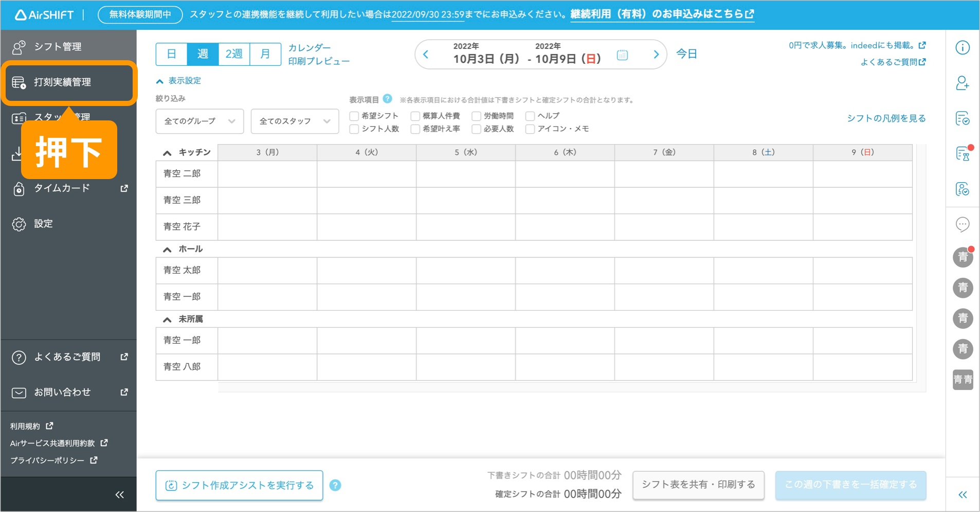Open the 全てのグループ dropdown

199,121
